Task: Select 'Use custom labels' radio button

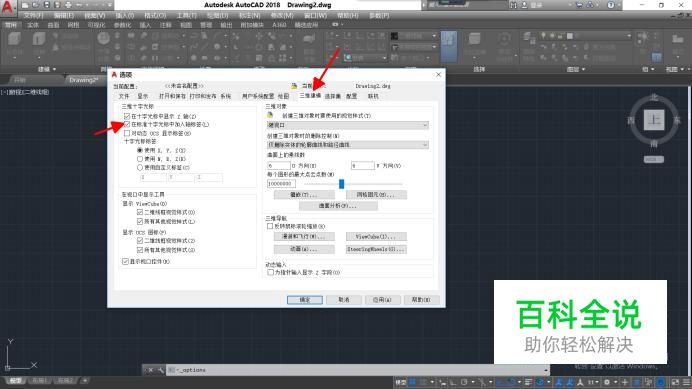Action: [140, 167]
